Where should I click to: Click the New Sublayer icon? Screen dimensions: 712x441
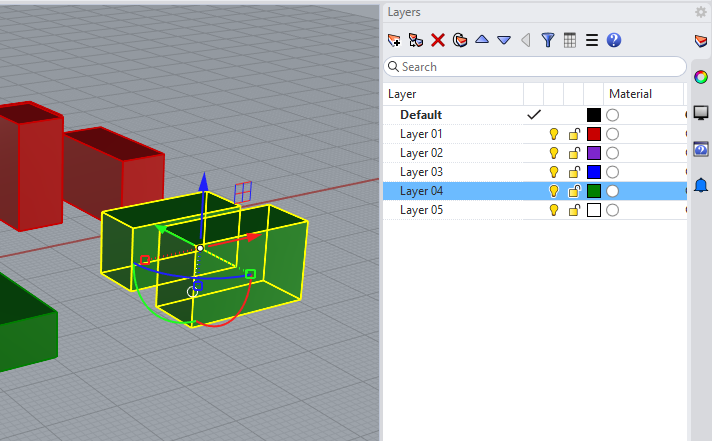415,40
